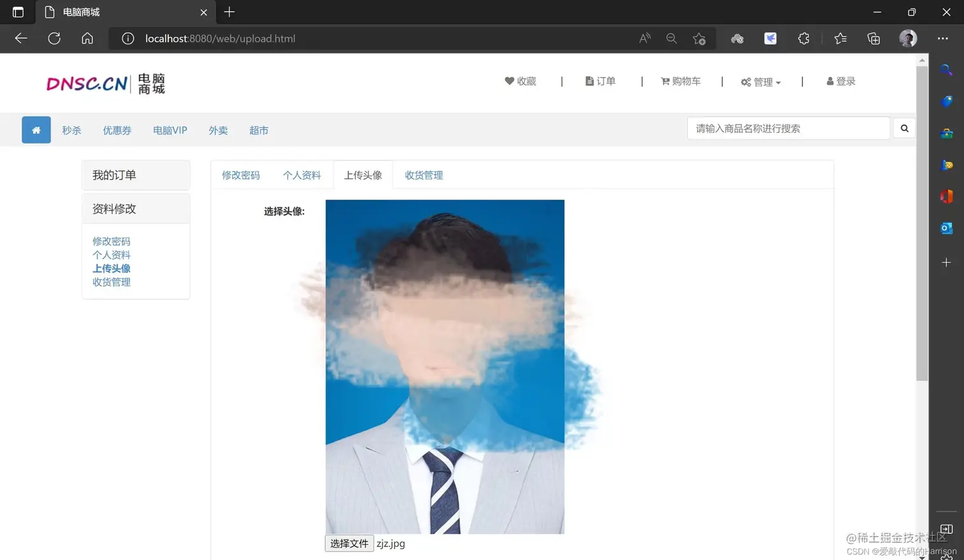
Task: Open the 购物车 shopping cart icon
Action: tap(665, 81)
